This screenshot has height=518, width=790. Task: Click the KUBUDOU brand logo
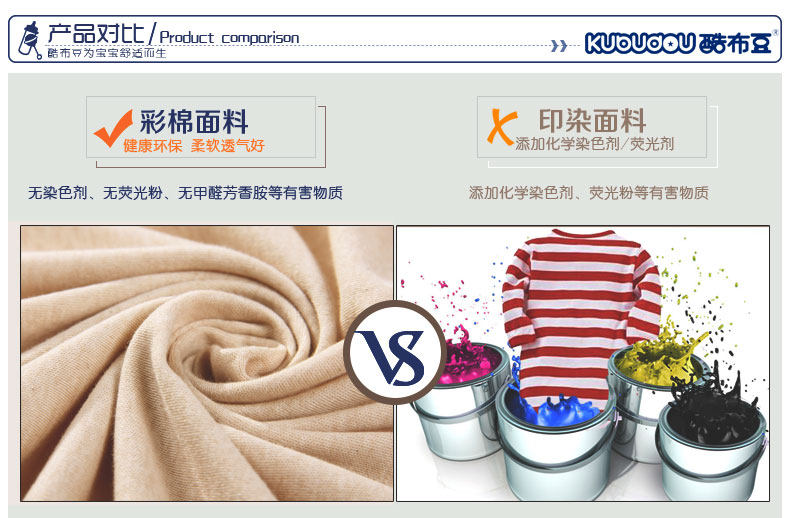pyautogui.click(x=679, y=43)
